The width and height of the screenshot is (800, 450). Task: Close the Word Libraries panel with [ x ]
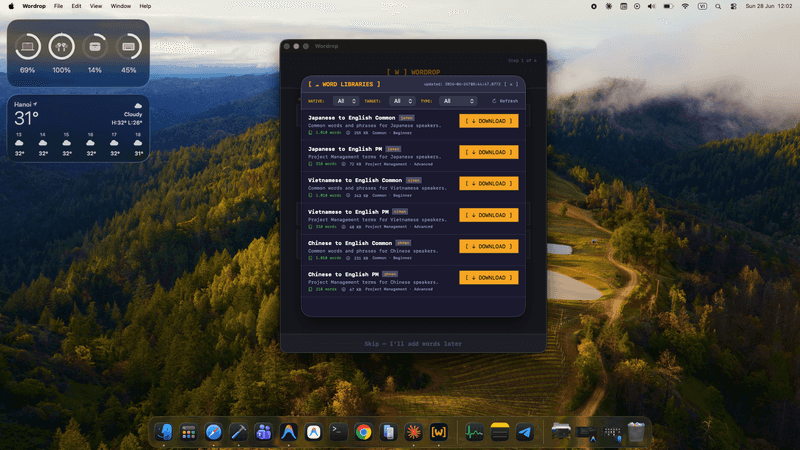(x=511, y=84)
